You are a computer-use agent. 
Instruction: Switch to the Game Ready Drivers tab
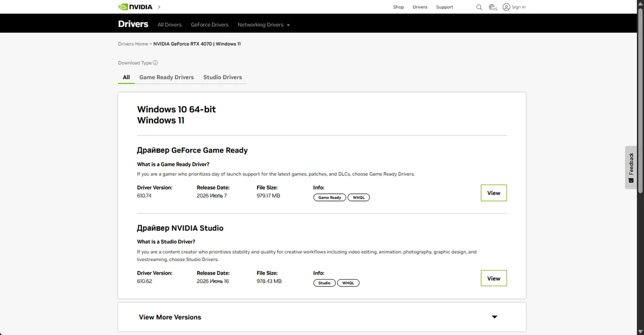pyautogui.click(x=167, y=77)
